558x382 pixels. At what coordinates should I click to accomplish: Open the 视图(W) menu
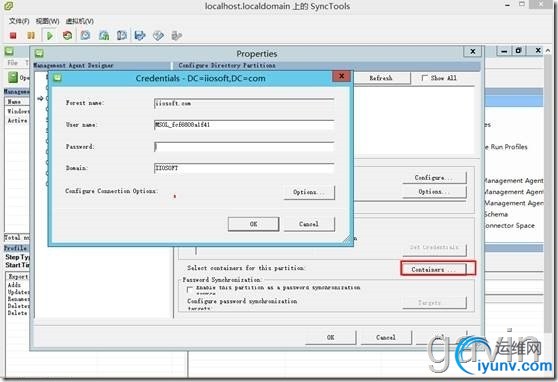47,21
